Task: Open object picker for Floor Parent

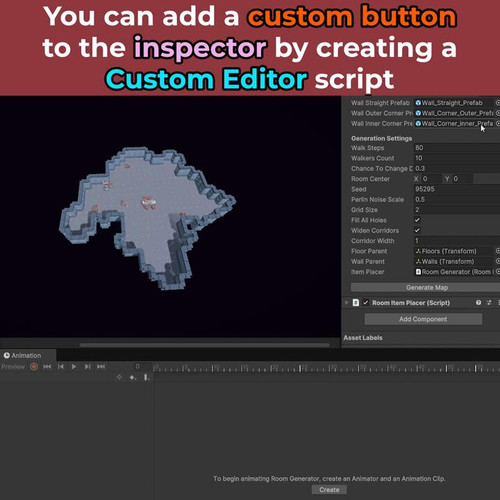Action: 497,251
